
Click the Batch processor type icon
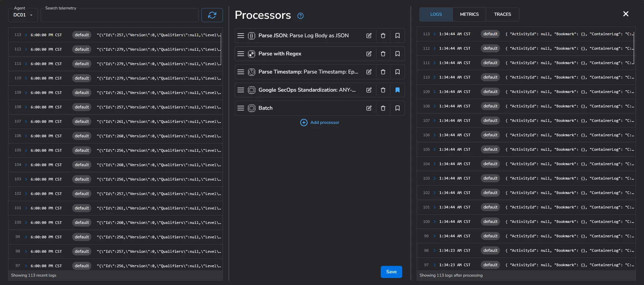(251, 108)
